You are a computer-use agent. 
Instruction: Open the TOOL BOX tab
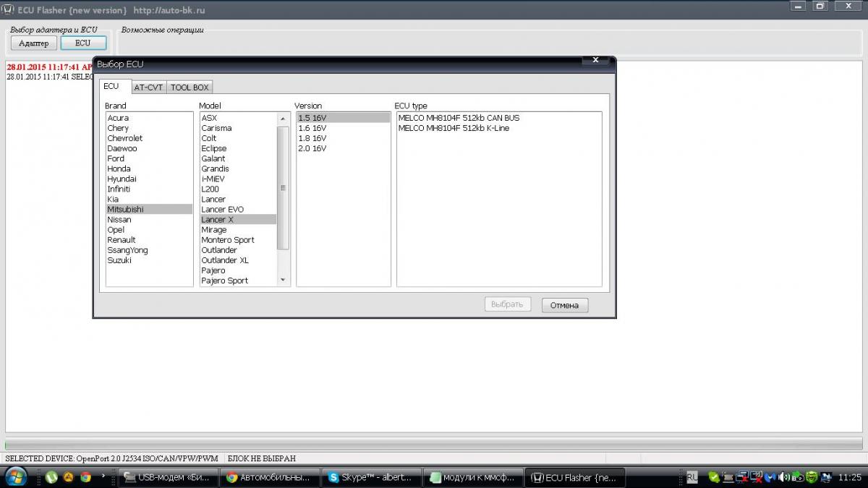pyautogui.click(x=190, y=87)
